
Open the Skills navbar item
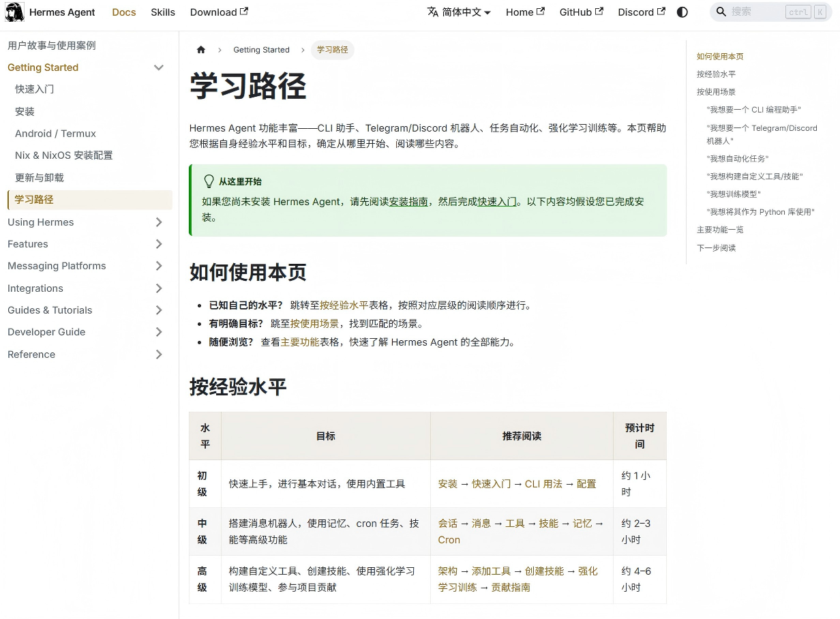click(163, 12)
